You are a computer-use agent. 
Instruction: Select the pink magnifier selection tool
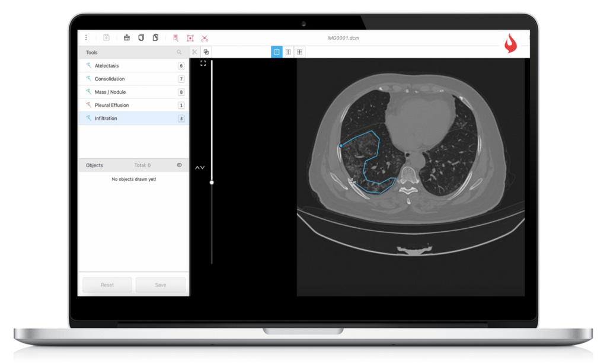pos(175,37)
